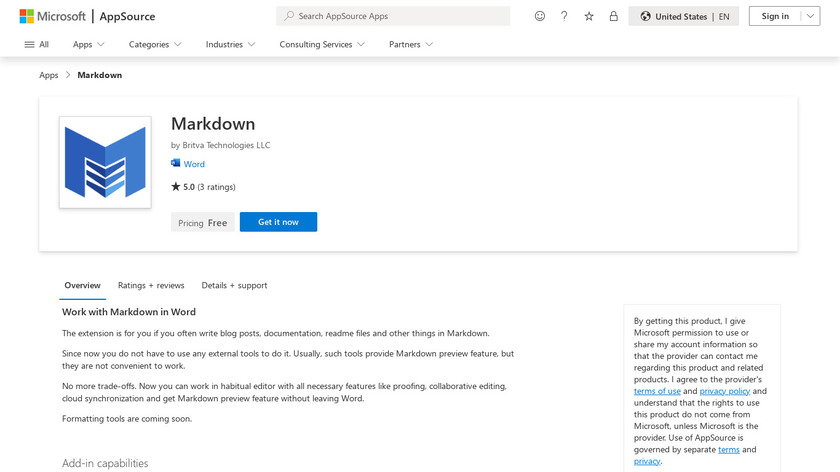Expand the Apps dropdown menu

click(x=88, y=44)
